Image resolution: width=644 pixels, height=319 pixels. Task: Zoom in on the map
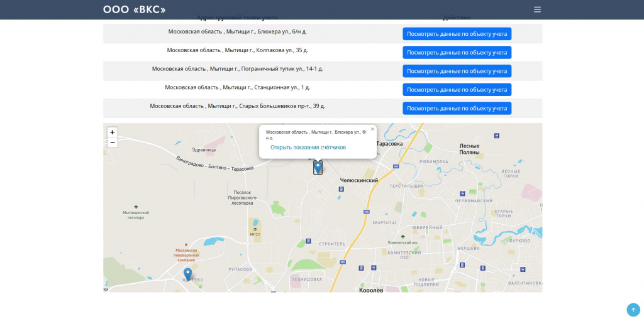[x=112, y=132]
